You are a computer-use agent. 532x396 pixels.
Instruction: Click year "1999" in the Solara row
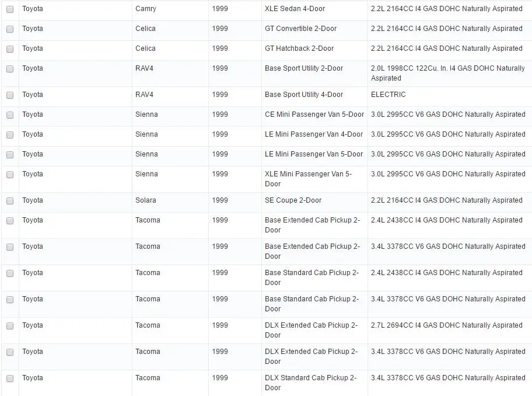220,200
